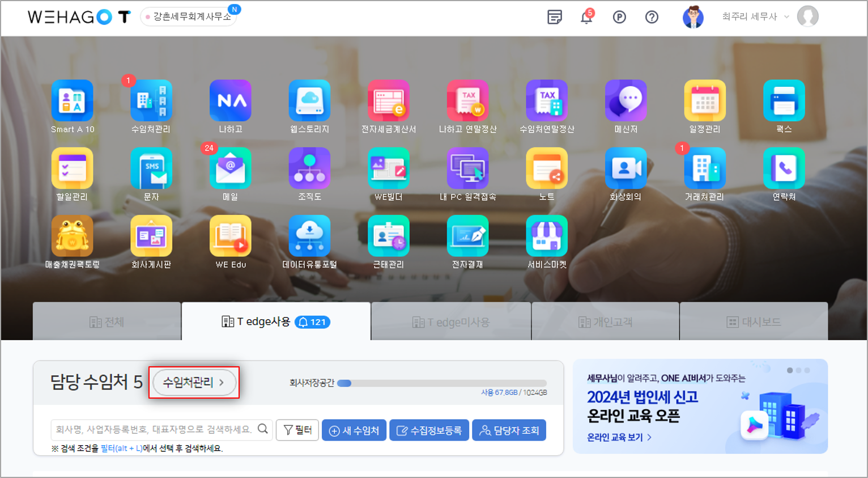Switch to the 대시보드 tab
868x478 pixels.
point(754,320)
